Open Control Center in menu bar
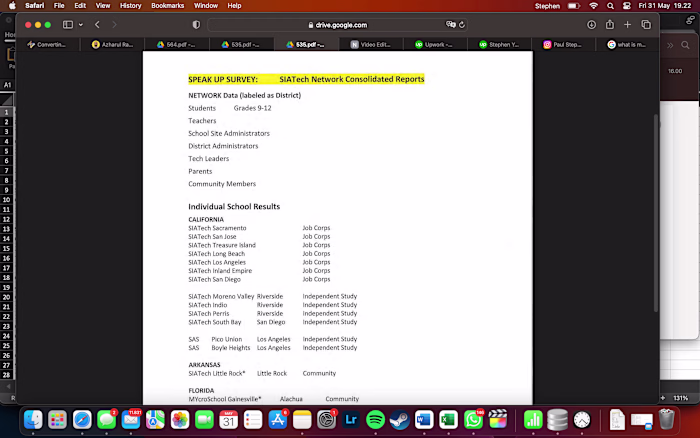The image size is (700, 438). tap(627, 6)
